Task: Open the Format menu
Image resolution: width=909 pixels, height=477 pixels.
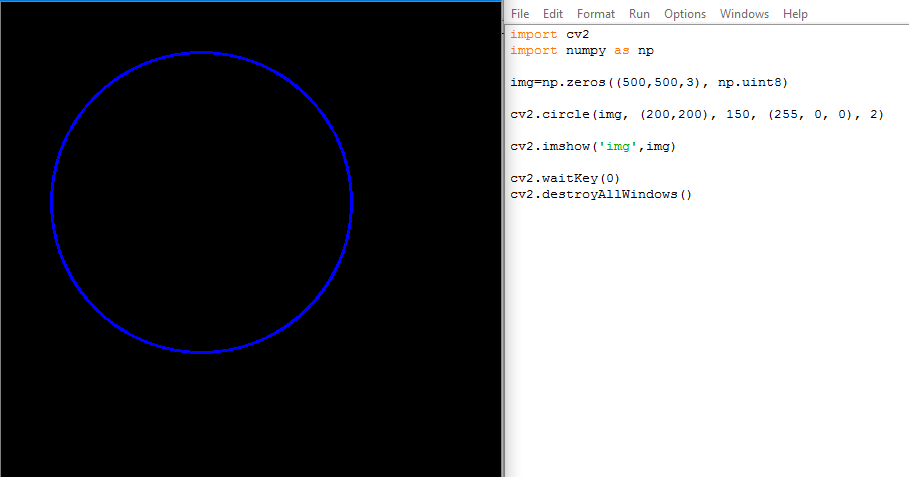Action: pos(595,14)
